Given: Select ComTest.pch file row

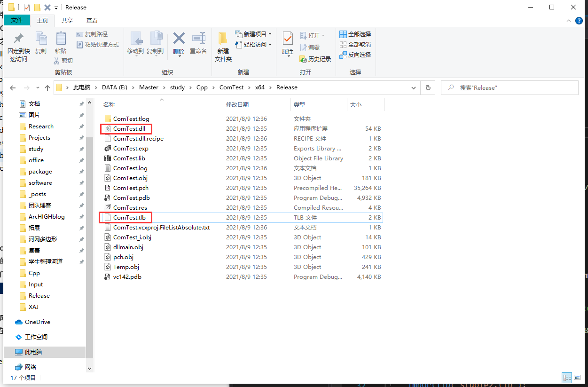Looking at the screenshot, I should click(x=242, y=188).
